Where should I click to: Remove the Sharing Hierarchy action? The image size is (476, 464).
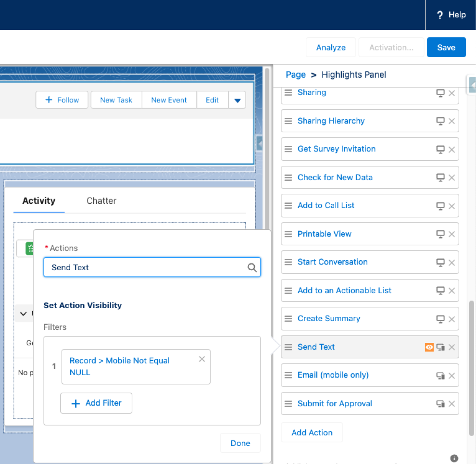click(452, 121)
